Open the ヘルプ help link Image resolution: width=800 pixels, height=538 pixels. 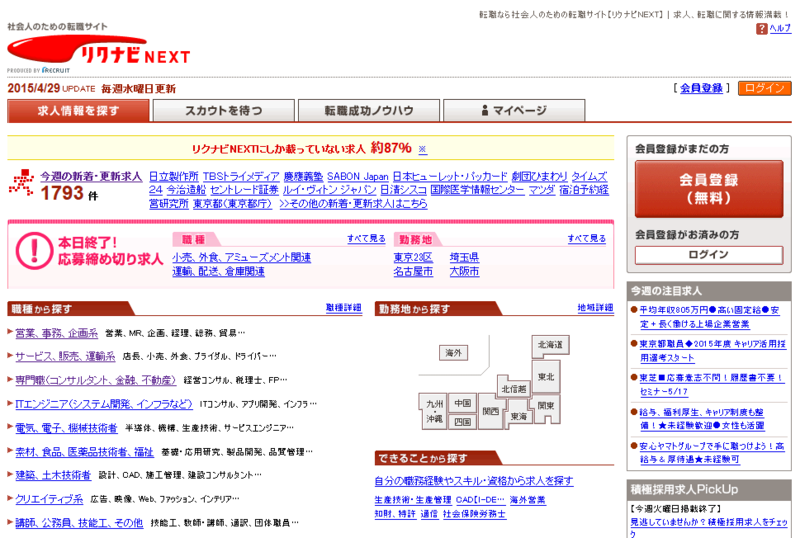click(x=780, y=29)
